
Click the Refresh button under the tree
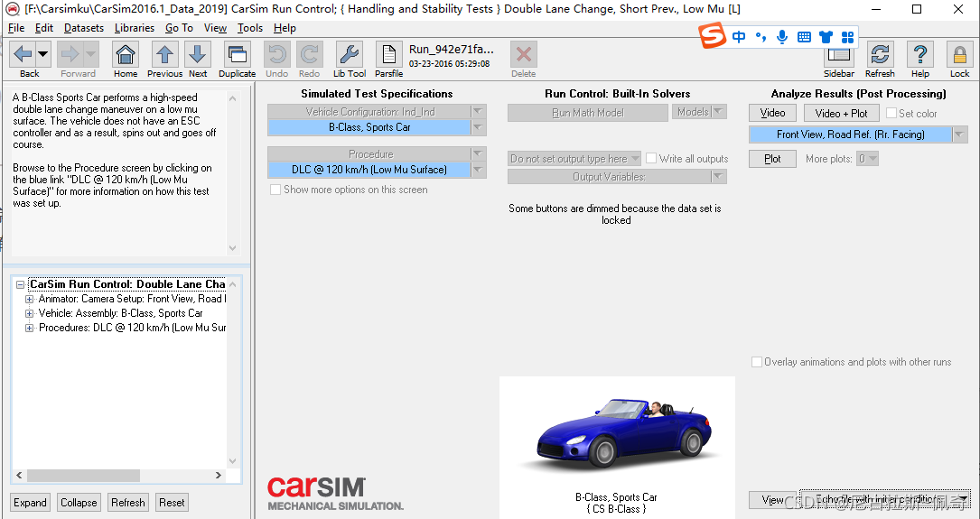click(128, 502)
